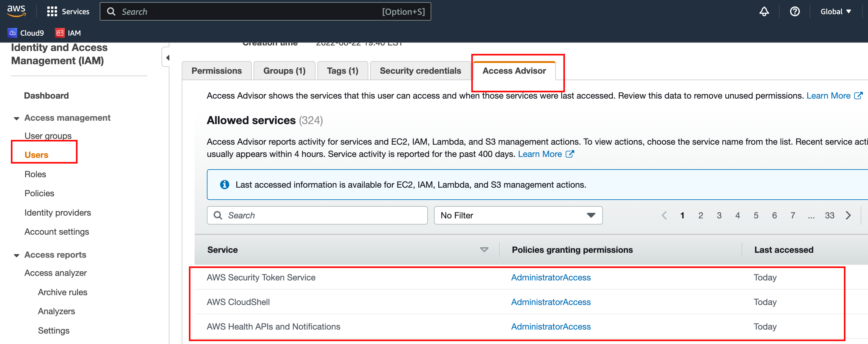Go to page 3 of services
Screen dimensions: 868x344
click(719, 215)
